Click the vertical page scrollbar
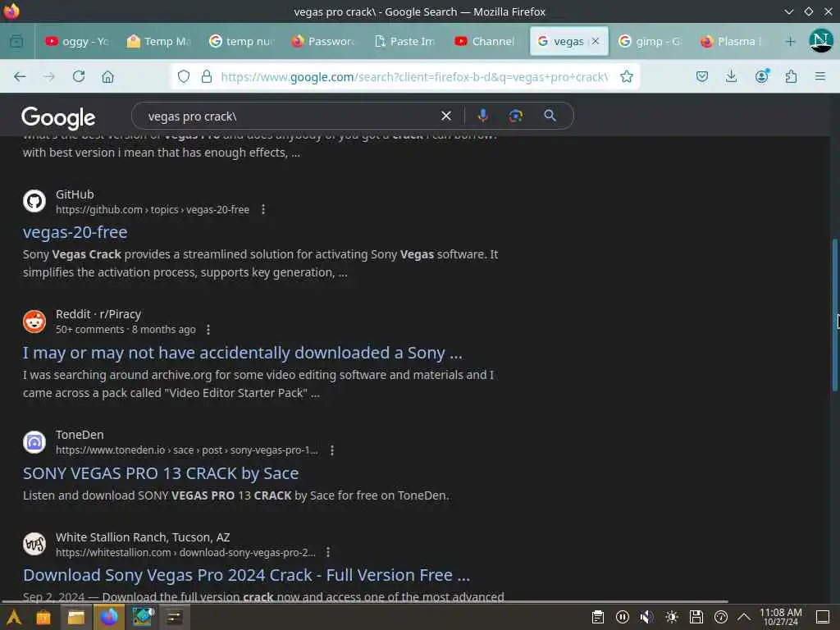This screenshot has width=840, height=630. 834,315
